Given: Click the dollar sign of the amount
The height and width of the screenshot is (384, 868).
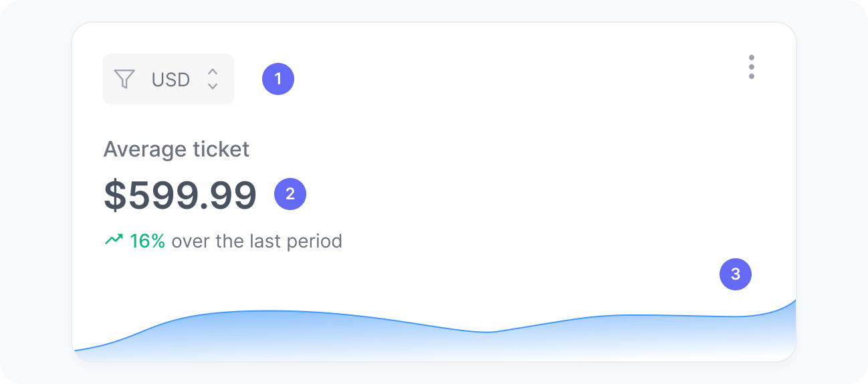Looking at the screenshot, I should click(115, 195).
